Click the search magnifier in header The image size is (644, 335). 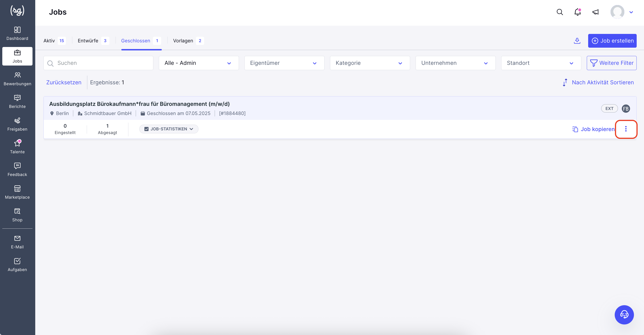560,12
